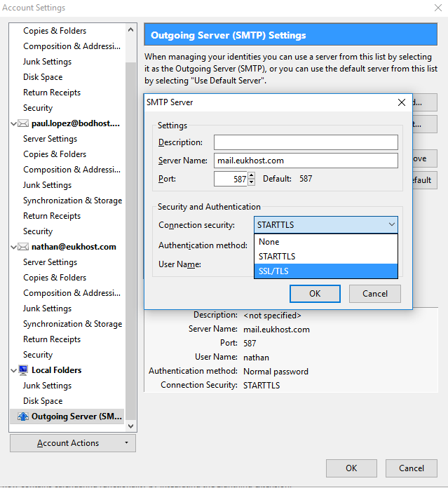Click the Local Folders computer icon
Image resolution: width=448 pixels, height=488 pixels.
24,370
